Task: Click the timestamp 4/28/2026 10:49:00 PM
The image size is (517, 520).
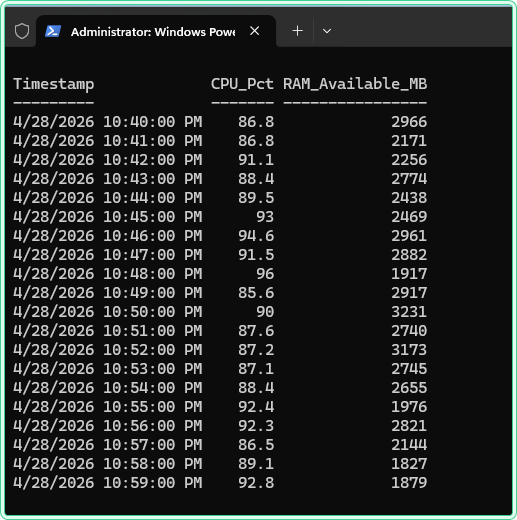Action: pos(108,293)
